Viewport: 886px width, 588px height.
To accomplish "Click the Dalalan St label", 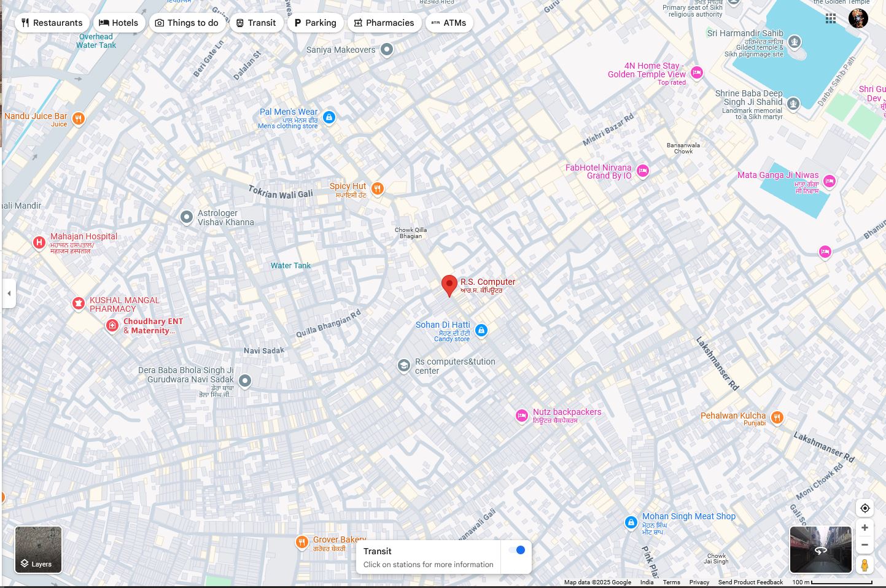I will [x=247, y=65].
